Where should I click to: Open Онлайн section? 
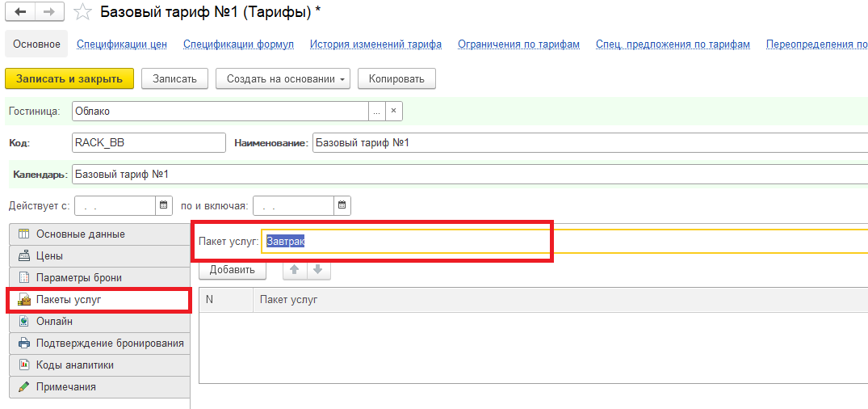99,322
